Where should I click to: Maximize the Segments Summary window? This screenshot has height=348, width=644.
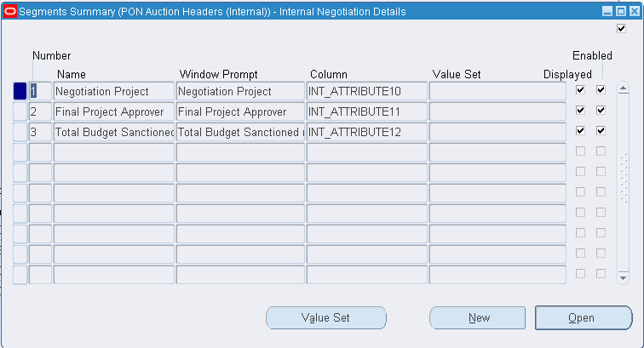point(619,11)
